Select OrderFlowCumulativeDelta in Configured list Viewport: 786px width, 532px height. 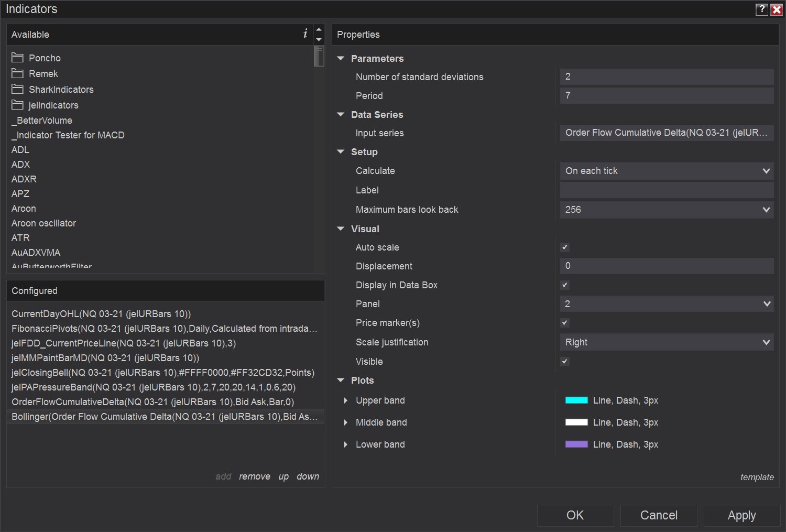click(x=152, y=402)
